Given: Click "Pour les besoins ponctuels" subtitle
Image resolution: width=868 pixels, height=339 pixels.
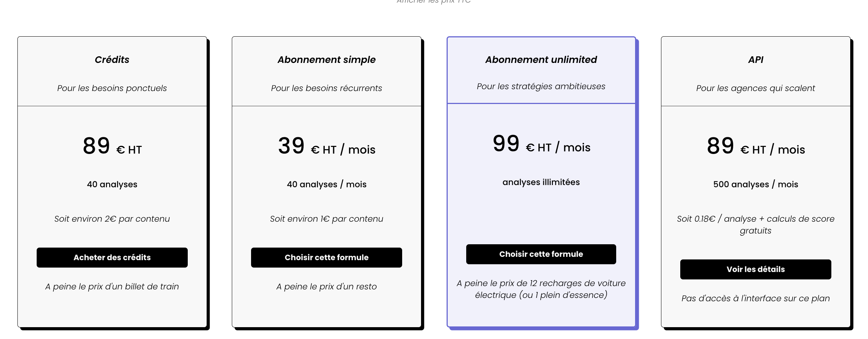Looking at the screenshot, I should click(x=112, y=88).
